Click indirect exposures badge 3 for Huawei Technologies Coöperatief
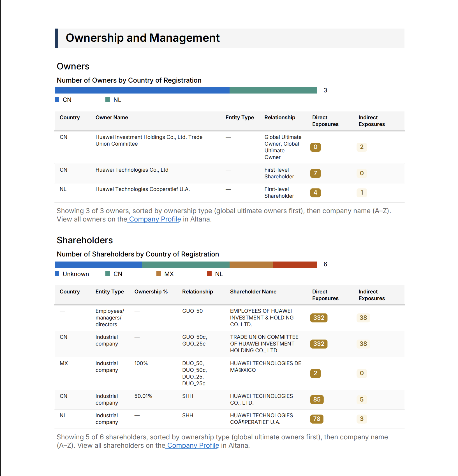Image resolution: width=458 pixels, height=476 pixels. tap(362, 419)
